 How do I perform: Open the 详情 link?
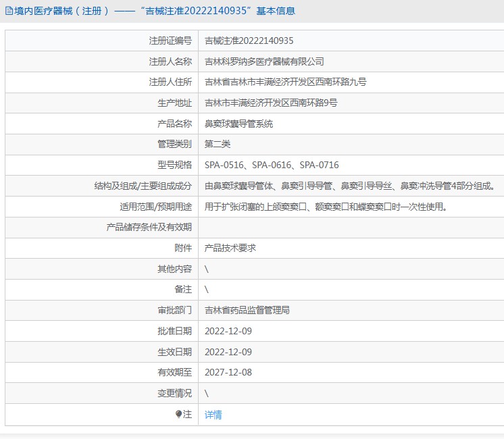point(213,415)
